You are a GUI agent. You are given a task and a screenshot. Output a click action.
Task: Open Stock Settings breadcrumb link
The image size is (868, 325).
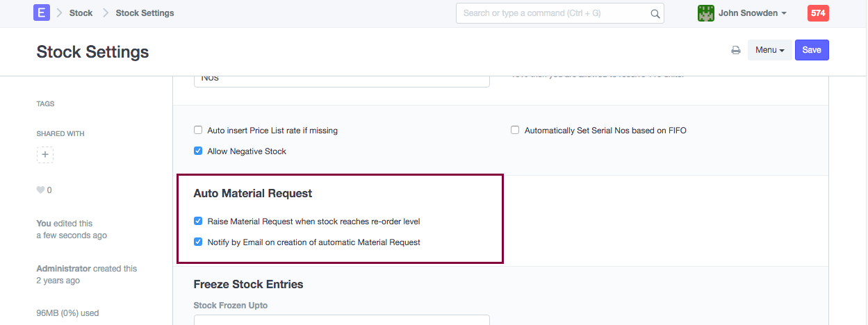pos(145,13)
